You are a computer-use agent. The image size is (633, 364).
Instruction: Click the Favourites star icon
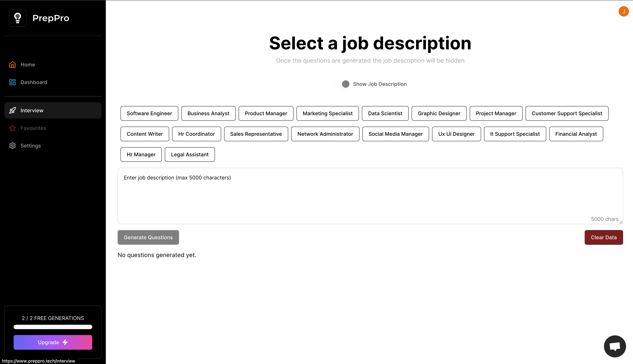pyautogui.click(x=12, y=128)
